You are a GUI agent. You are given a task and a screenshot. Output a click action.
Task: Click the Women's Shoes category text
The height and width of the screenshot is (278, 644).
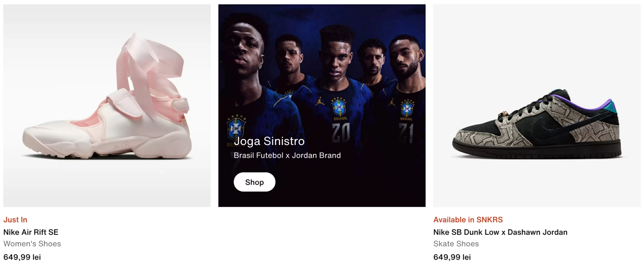point(32,244)
